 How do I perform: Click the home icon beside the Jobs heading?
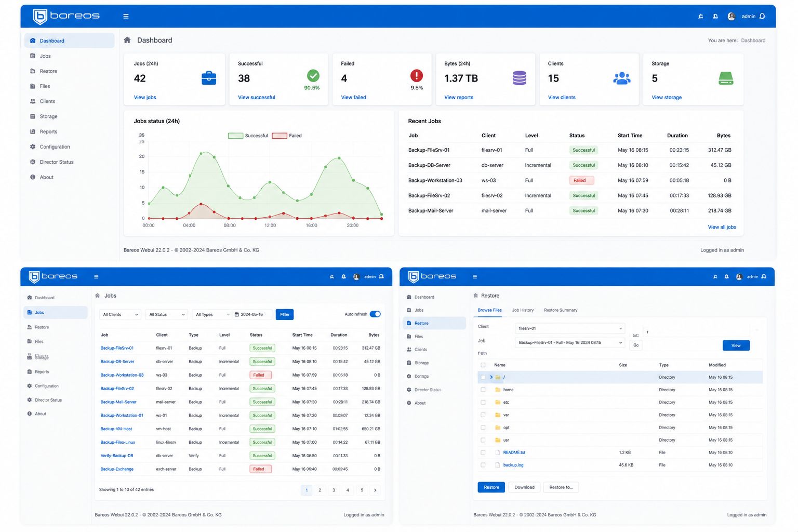[97, 296]
